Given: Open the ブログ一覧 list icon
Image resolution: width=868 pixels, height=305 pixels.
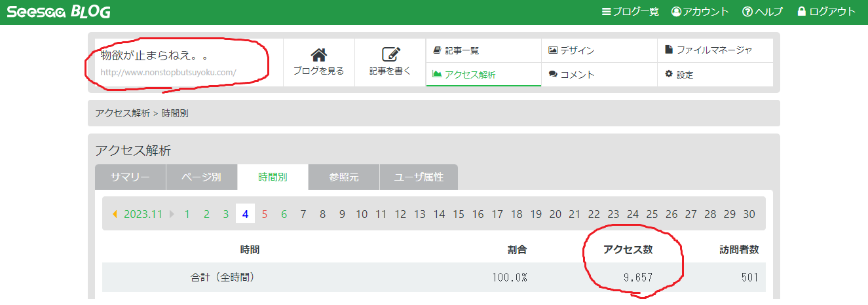Looking at the screenshot, I should click(606, 12).
